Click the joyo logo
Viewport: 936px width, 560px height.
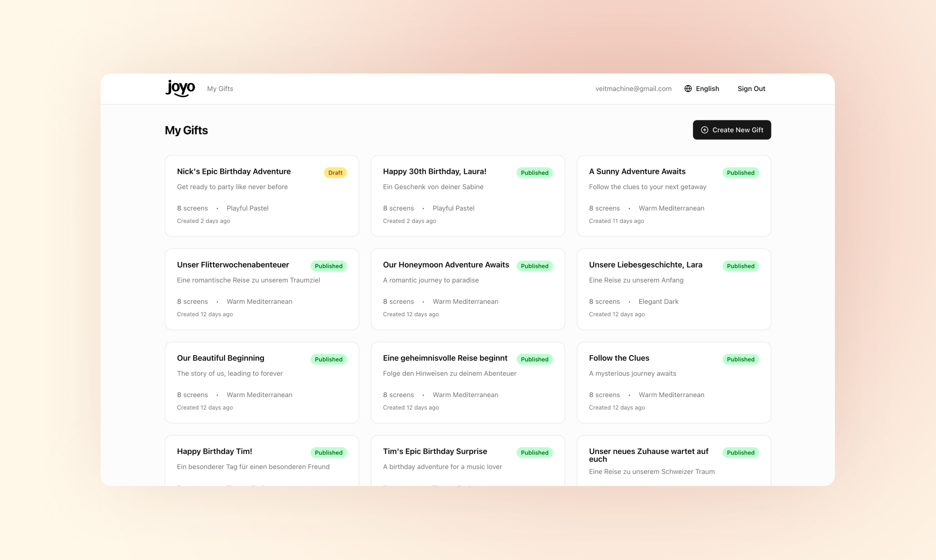(180, 88)
